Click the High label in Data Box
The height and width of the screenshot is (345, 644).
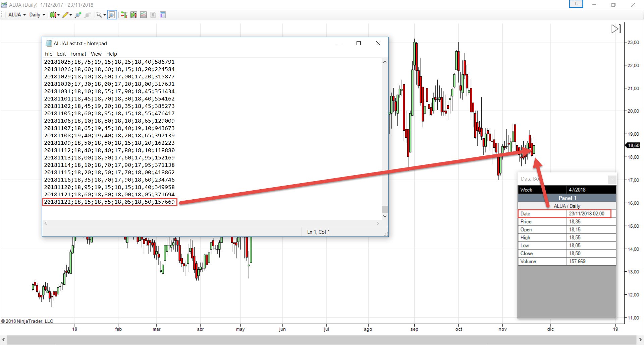click(x=525, y=238)
